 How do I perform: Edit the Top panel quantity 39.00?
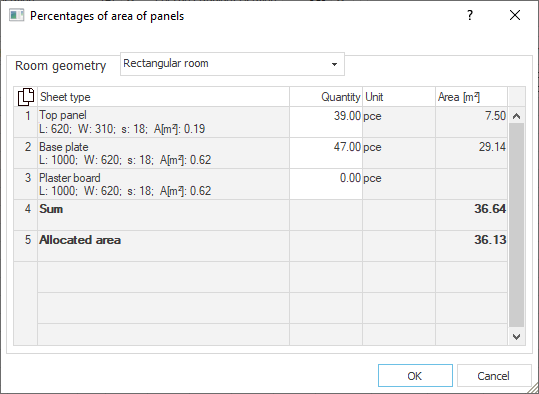[326, 122]
